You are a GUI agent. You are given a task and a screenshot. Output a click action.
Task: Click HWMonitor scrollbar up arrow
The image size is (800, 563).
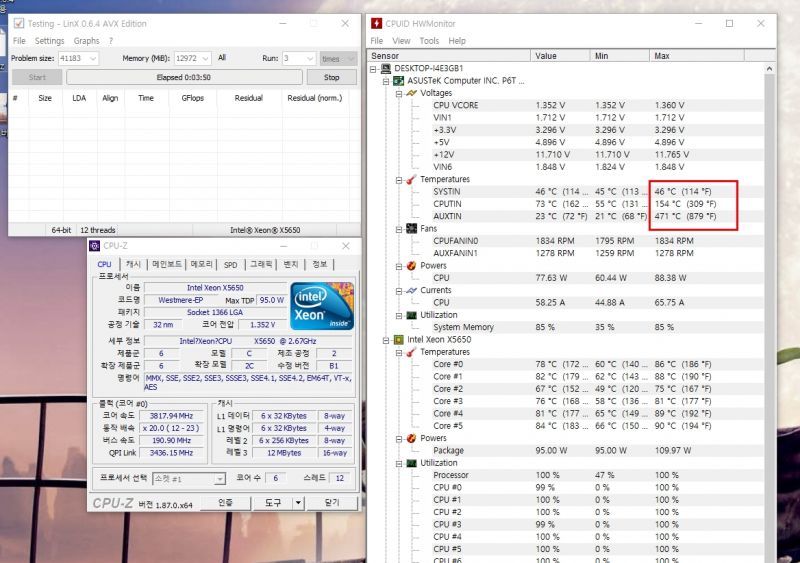(x=769, y=68)
